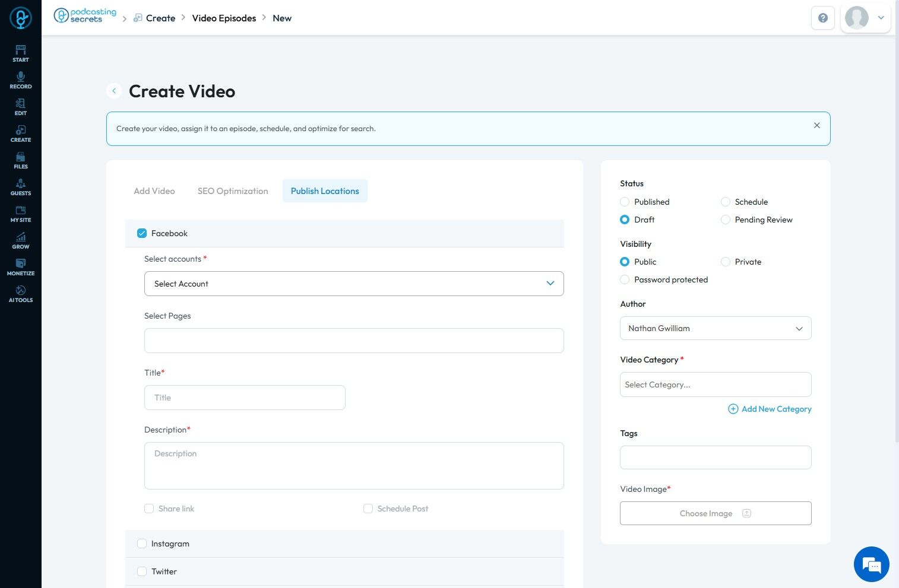Switch to the SEO Optimization tab
The image size is (899, 588).
[233, 191]
